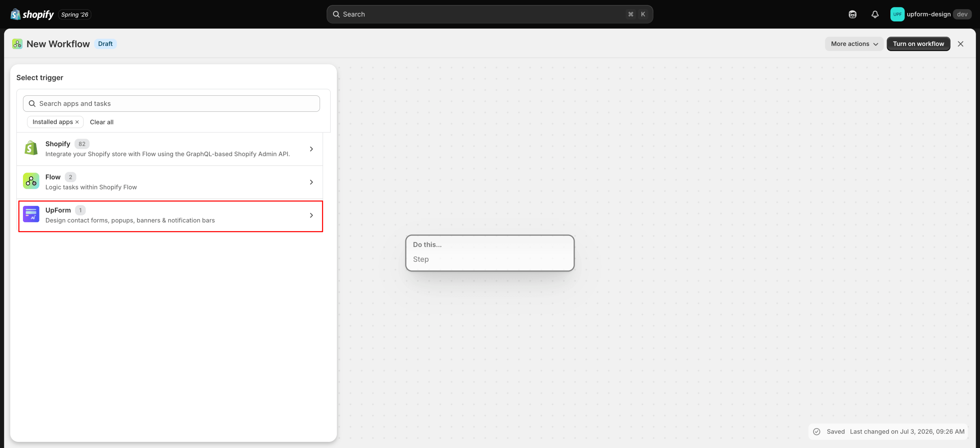Click Turn on workflow button
This screenshot has height=448, width=980.
[x=918, y=44]
